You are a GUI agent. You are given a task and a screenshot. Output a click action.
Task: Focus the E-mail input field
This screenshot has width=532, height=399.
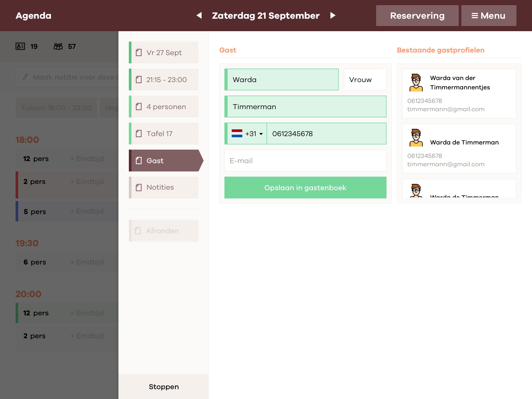(305, 161)
